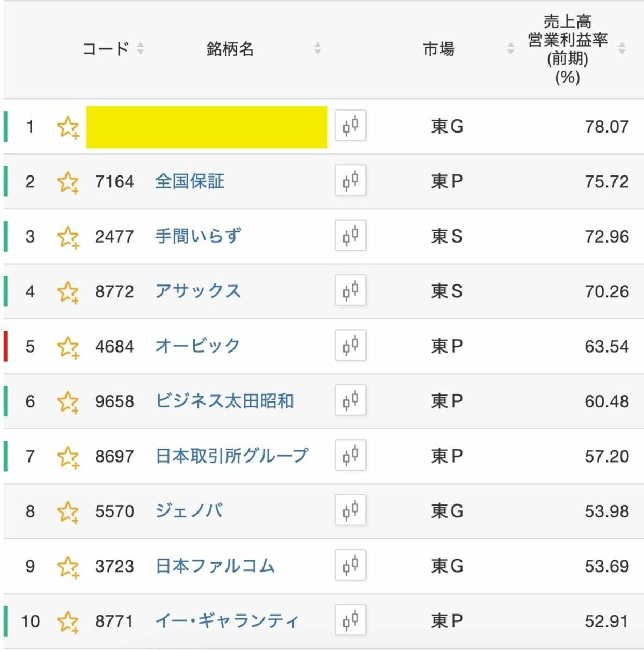Open the candlestick chart for 日本ファルコム
The height and width of the screenshot is (651, 644).
click(x=350, y=565)
